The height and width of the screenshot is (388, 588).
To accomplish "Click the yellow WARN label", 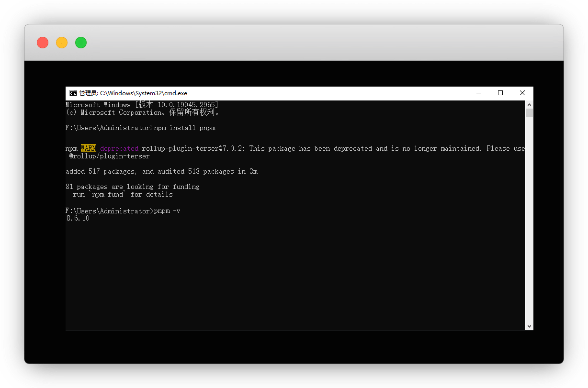I will (x=89, y=148).
